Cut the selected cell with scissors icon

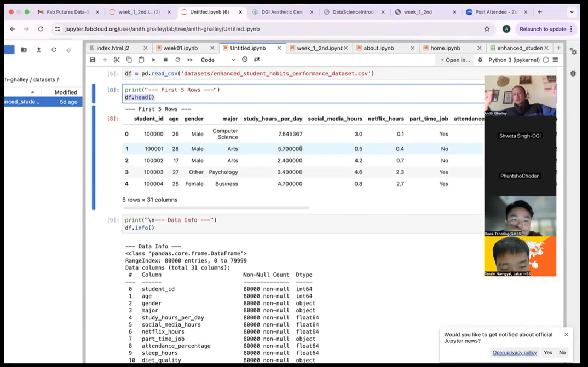coord(117,60)
